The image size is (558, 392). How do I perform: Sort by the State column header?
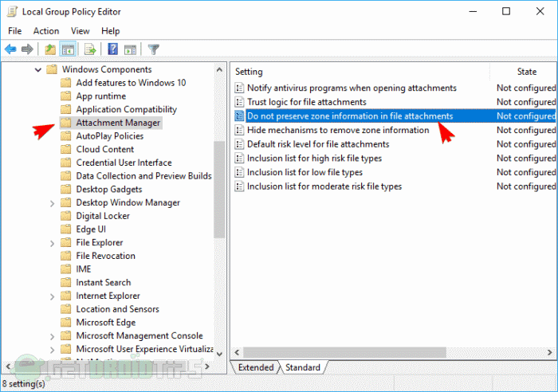[526, 72]
